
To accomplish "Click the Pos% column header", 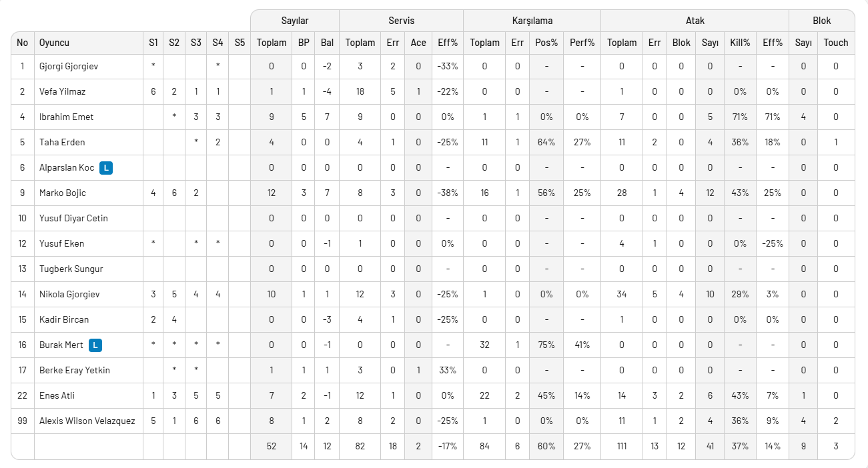I will click(x=546, y=43).
